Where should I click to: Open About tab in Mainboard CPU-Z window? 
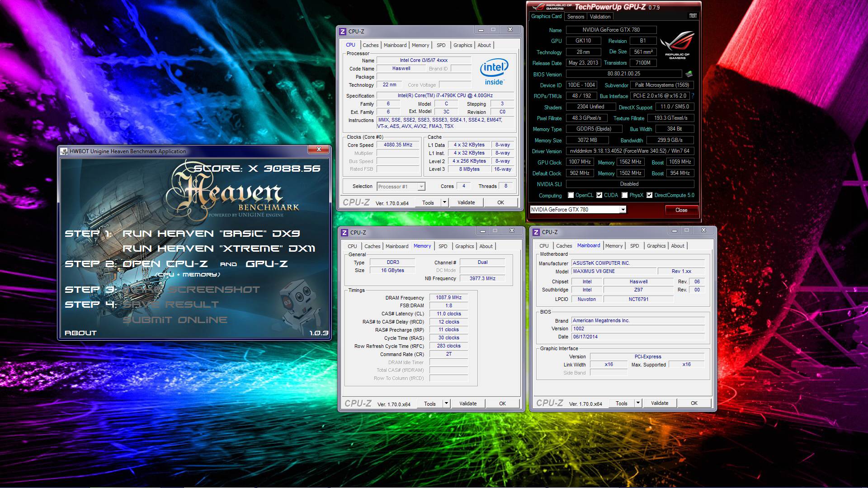(x=677, y=246)
